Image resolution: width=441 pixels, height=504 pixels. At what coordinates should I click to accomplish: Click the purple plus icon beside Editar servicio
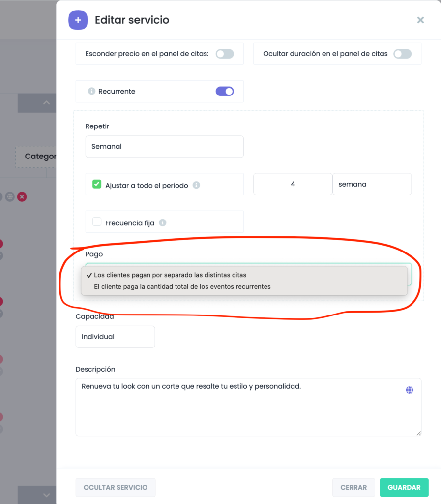(78, 20)
